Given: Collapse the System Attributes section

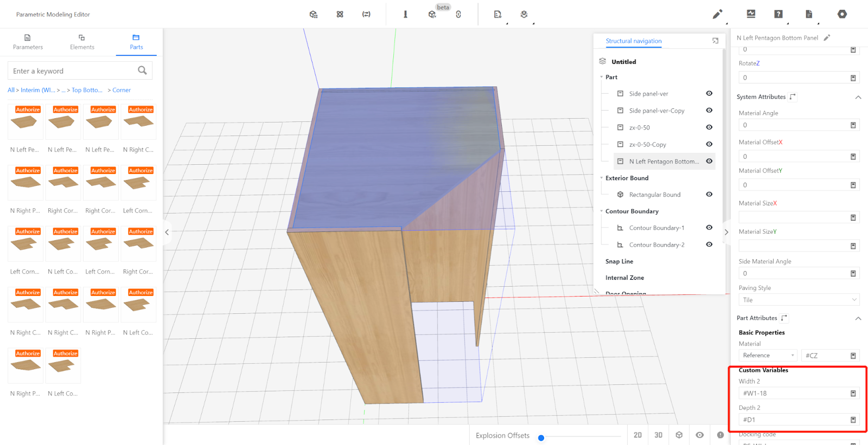Looking at the screenshot, I should point(858,97).
